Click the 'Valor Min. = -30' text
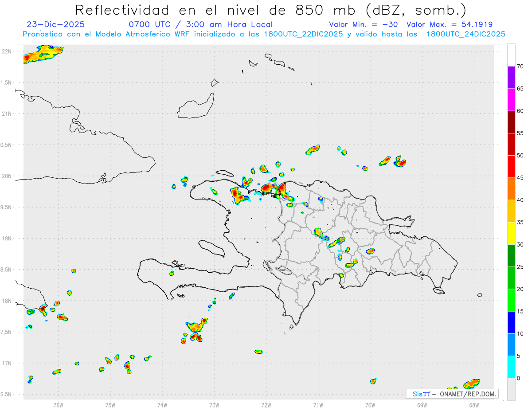 click(x=363, y=24)
